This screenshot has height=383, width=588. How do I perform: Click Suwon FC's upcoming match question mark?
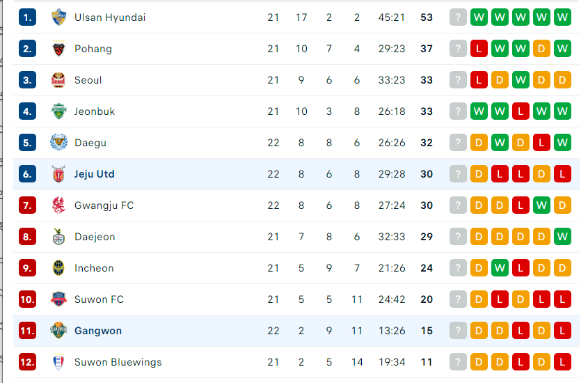point(458,299)
